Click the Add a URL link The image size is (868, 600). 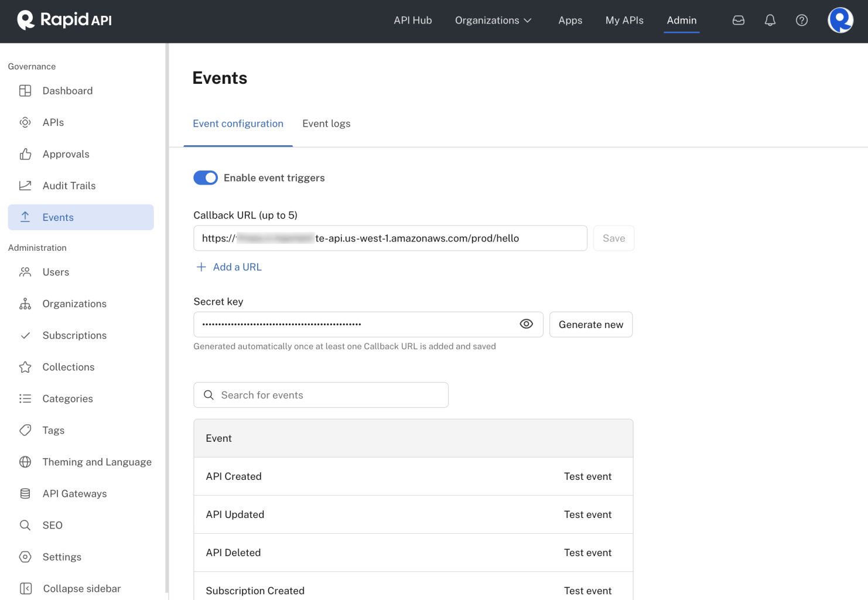tap(229, 267)
